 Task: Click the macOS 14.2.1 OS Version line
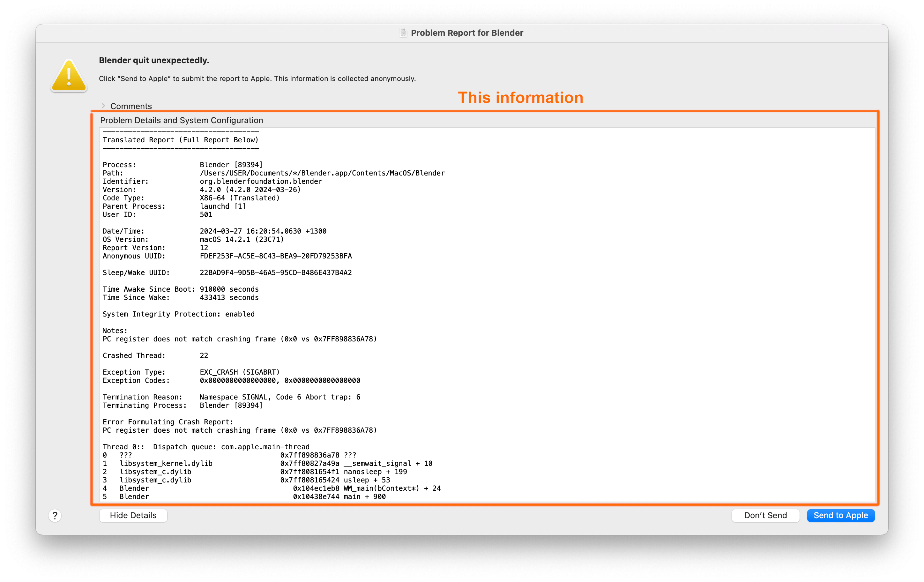pyautogui.click(x=241, y=239)
